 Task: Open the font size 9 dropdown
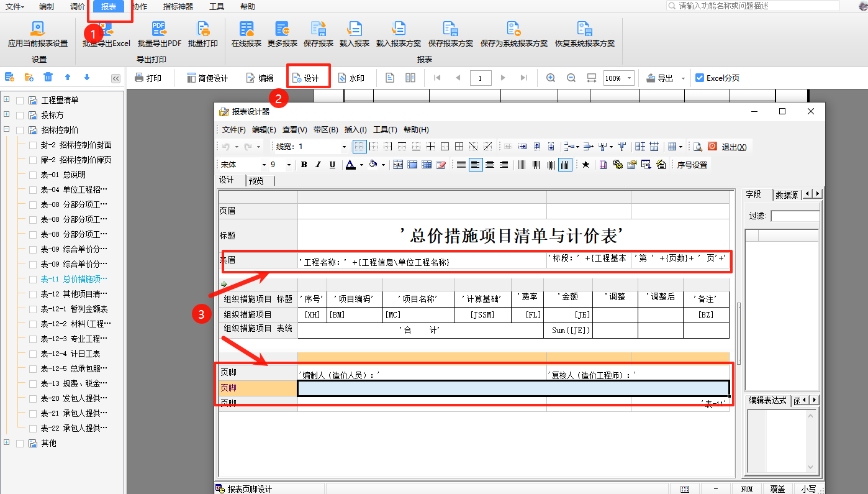(289, 165)
